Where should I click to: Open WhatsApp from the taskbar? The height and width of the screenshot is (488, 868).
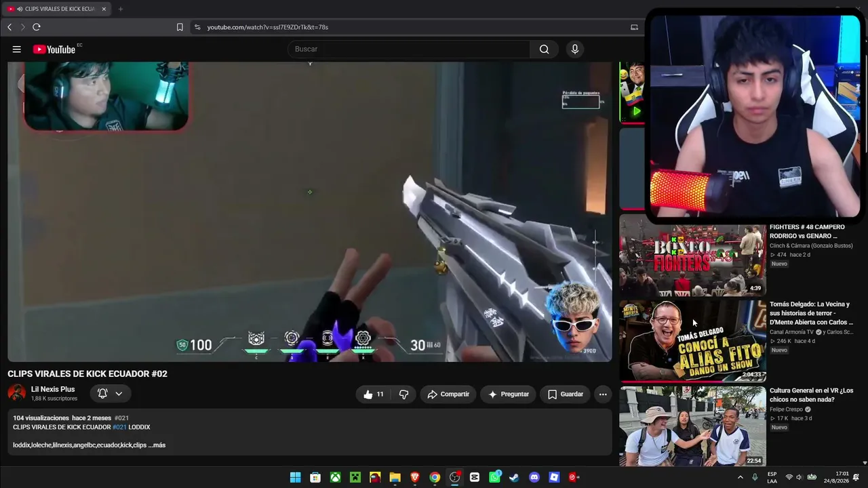coord(494,477)
